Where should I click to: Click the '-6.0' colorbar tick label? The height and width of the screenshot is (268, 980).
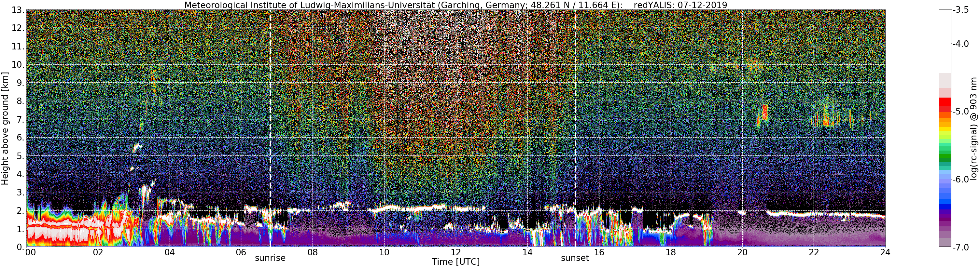[x=960, y=179]
